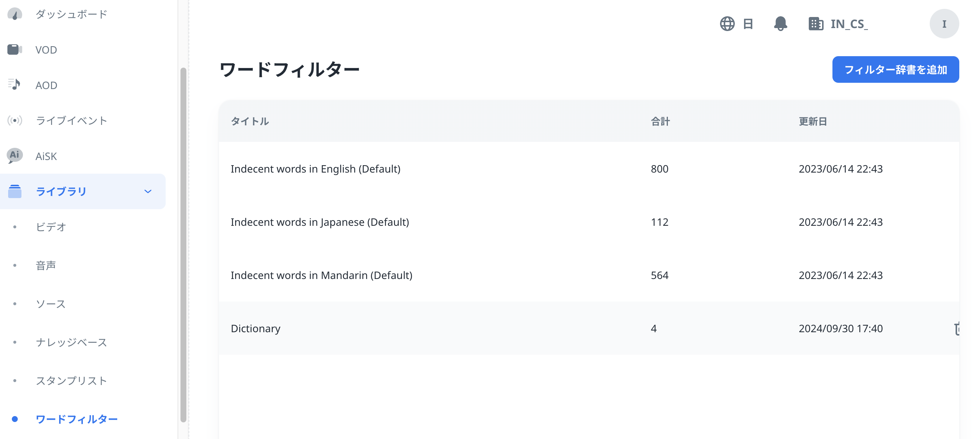
Task: Open ワードフィルター in the sidebar
Action: [x=77, y=418]
